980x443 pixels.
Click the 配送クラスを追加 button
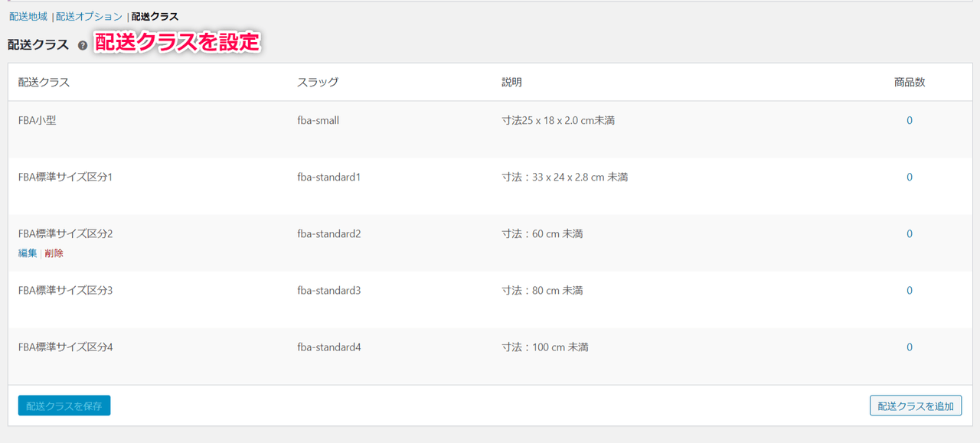916,406
